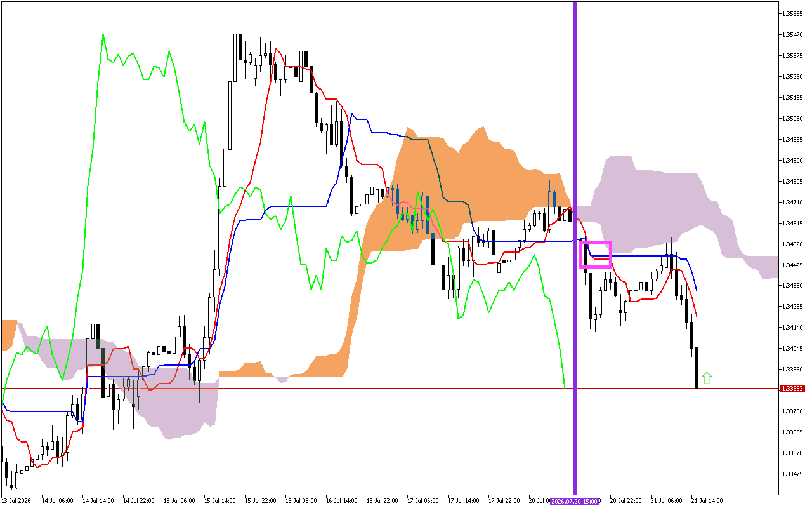The width and height of the screenshot is (812, 508).
Task: Click price axis label 1.34805
Action: click(x=793, y=181)
